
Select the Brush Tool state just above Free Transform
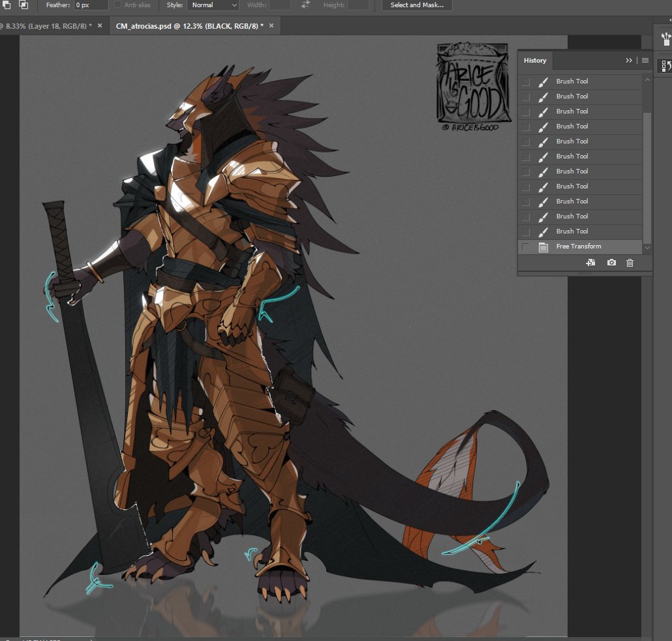click(x=580, y=231)
